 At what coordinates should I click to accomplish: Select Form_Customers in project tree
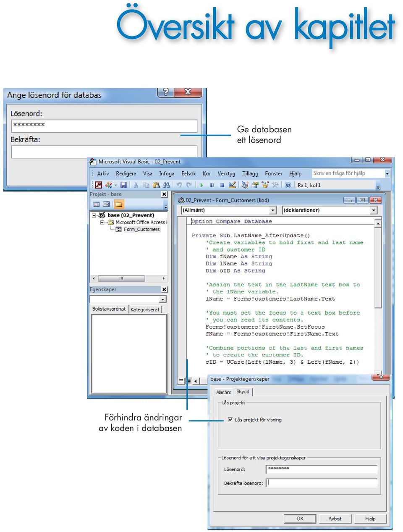141,230
